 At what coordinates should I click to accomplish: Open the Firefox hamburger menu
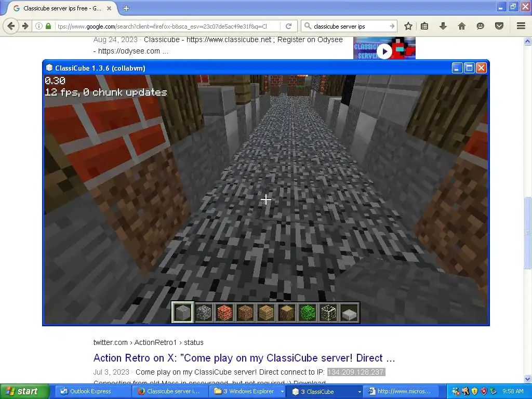[x=521, y=26]
